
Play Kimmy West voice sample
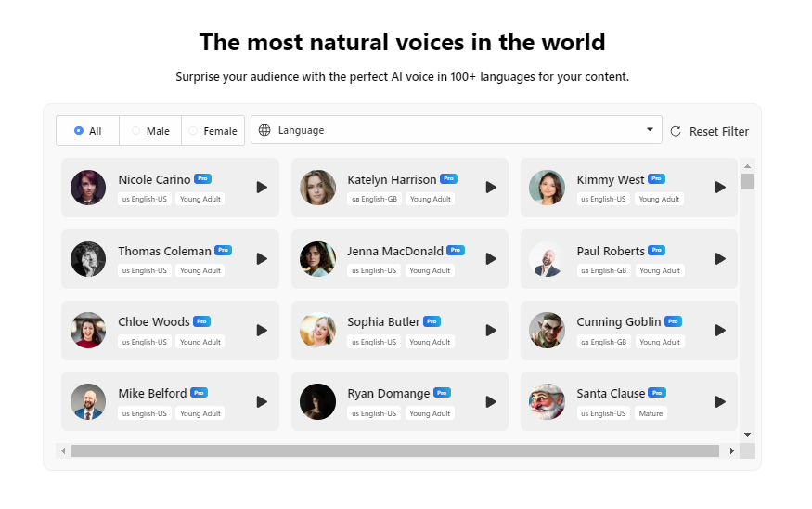coord(720,187)
